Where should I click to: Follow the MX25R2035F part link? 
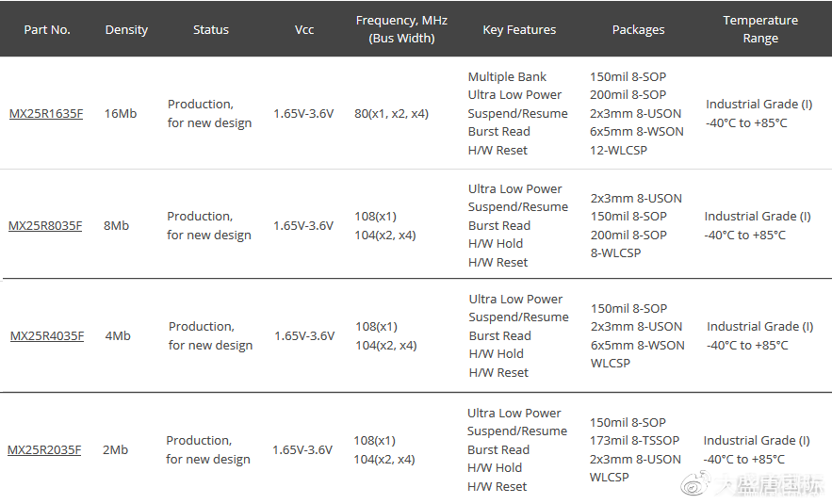pyautogui.click(x=44, y=450)
